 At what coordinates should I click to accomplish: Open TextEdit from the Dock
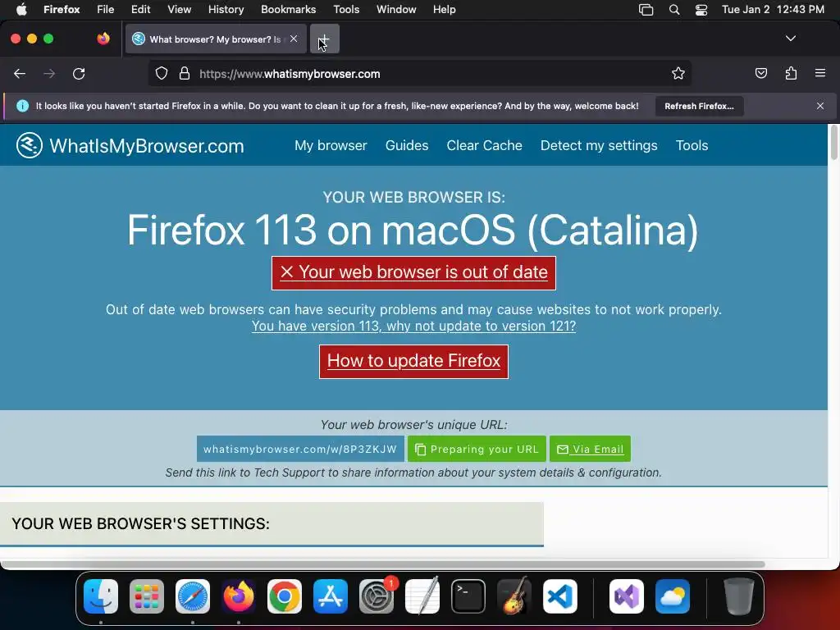pos(422,596)
